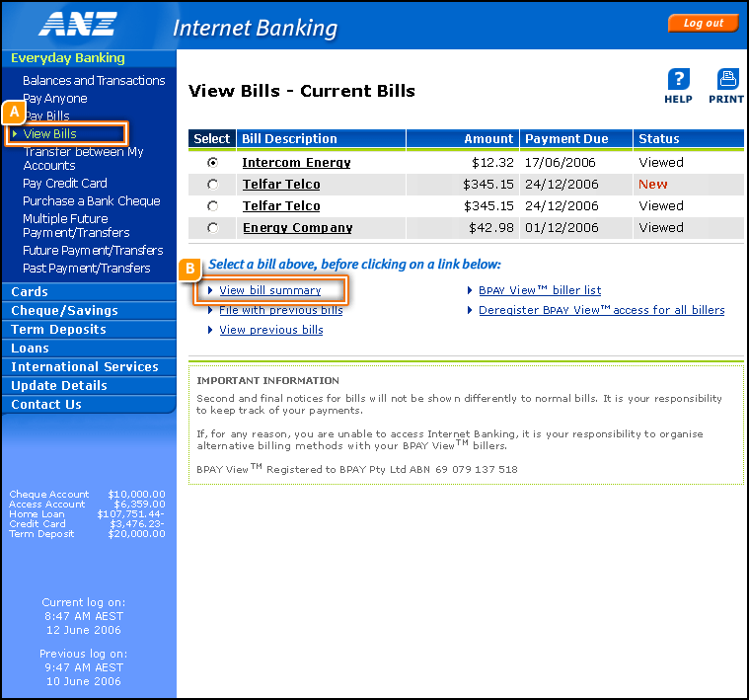Open Purchase a Bank Cheque
This screenshot has width=749, height=700.
[x=91, y=201]
